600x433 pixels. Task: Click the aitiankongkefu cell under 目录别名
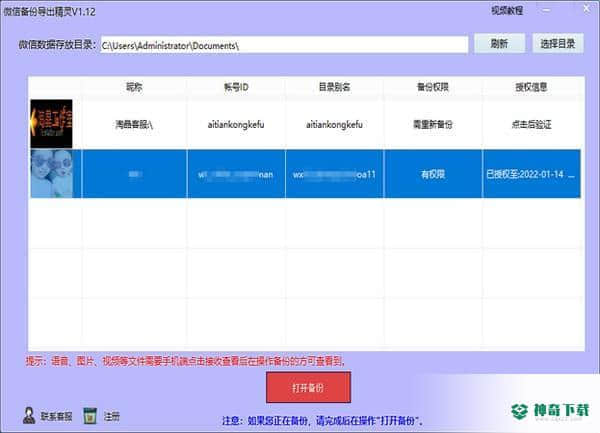coord(334,124)
